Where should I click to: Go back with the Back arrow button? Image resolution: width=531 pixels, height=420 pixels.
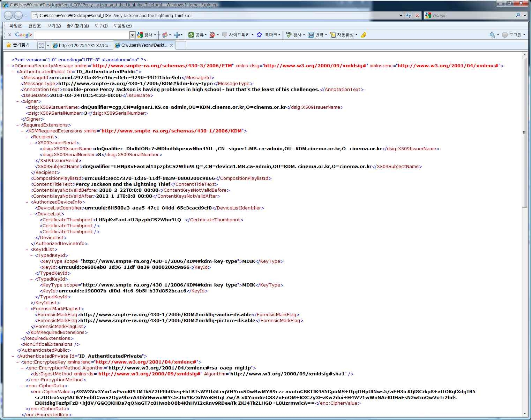tap(8, 15)
